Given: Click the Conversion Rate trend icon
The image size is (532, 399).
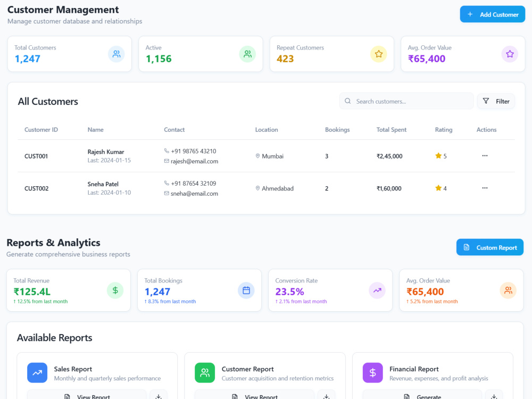Looking at the screenshot, I should (x=377, y=290).
